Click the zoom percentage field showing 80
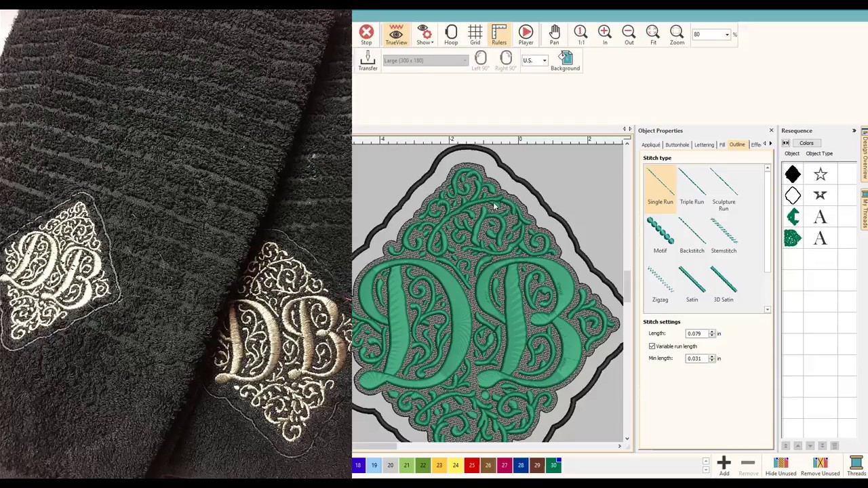Viewport: 868px width, 488px height. click(x=707, y=35)
